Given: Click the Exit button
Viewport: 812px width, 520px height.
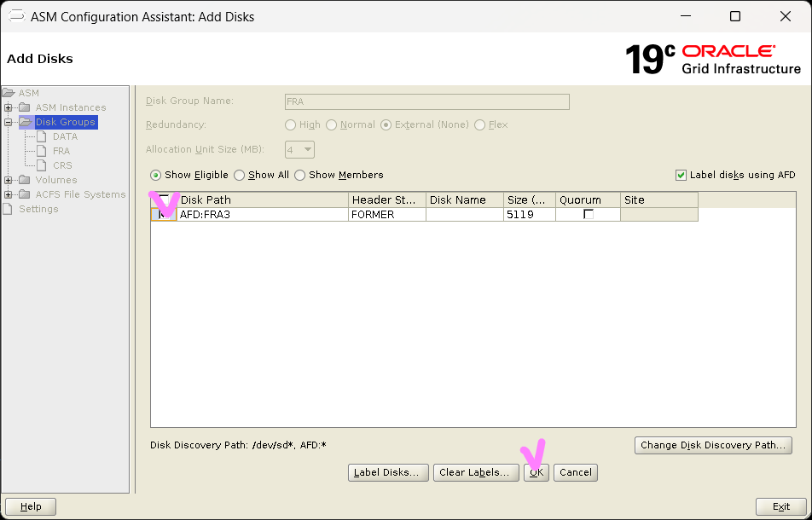Looking at the screenshot, I should tap(781, 506).
